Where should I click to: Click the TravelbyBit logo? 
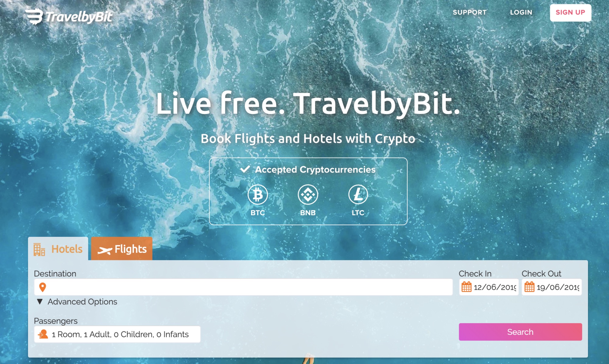coord(69,16)
